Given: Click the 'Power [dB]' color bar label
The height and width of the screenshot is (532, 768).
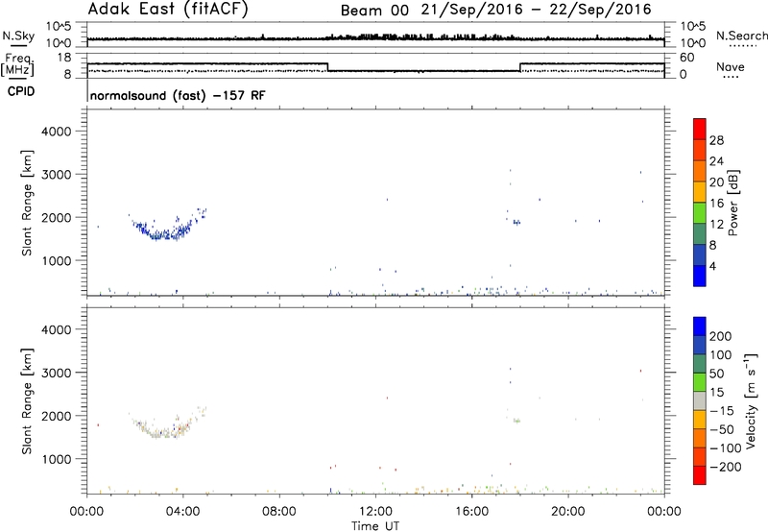Looking at the screenshot, I should pyautogui.click(x=732, y=203).
